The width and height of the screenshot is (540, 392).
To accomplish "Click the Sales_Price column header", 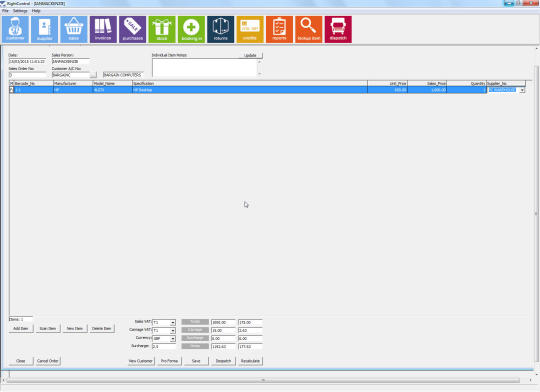I will [x=427, y=83].
